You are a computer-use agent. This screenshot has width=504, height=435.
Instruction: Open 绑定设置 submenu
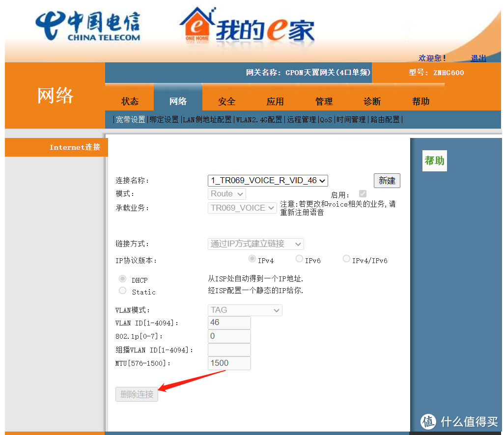[x=164, y=120]
